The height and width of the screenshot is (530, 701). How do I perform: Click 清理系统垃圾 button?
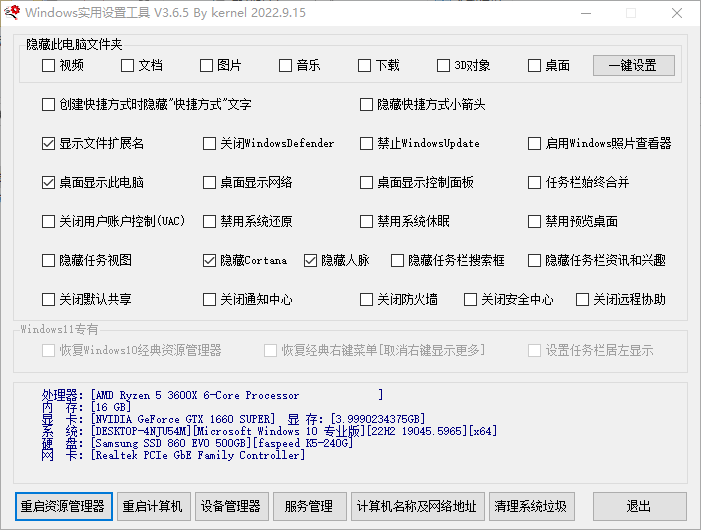tap(532, 506)
